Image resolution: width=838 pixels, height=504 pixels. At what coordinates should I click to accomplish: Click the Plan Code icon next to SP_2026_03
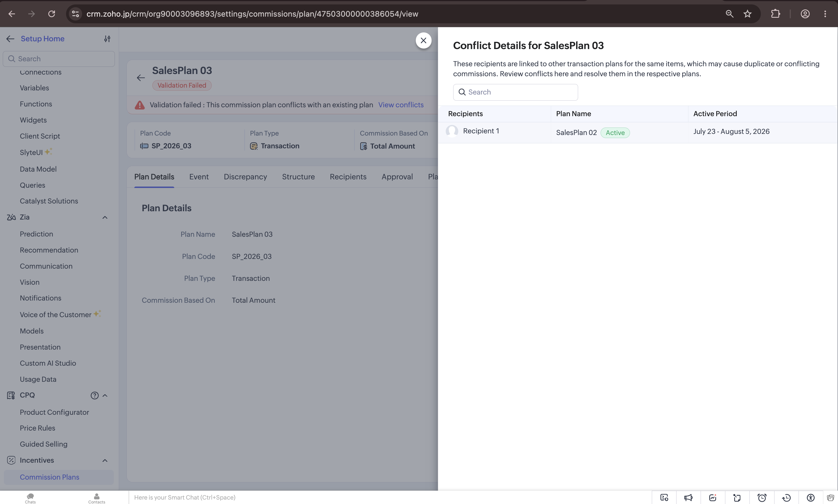click(x=144, y=146)
